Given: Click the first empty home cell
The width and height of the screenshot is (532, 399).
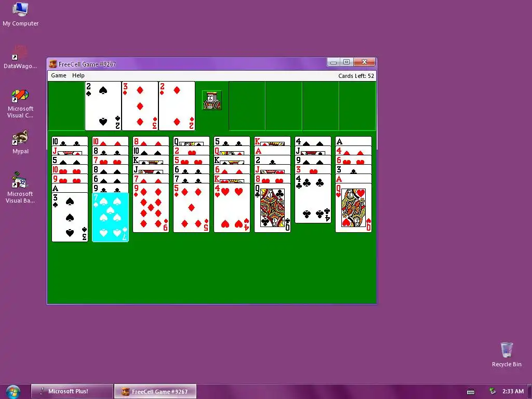Looking at the screenshot, I should [x=247, y=106].
